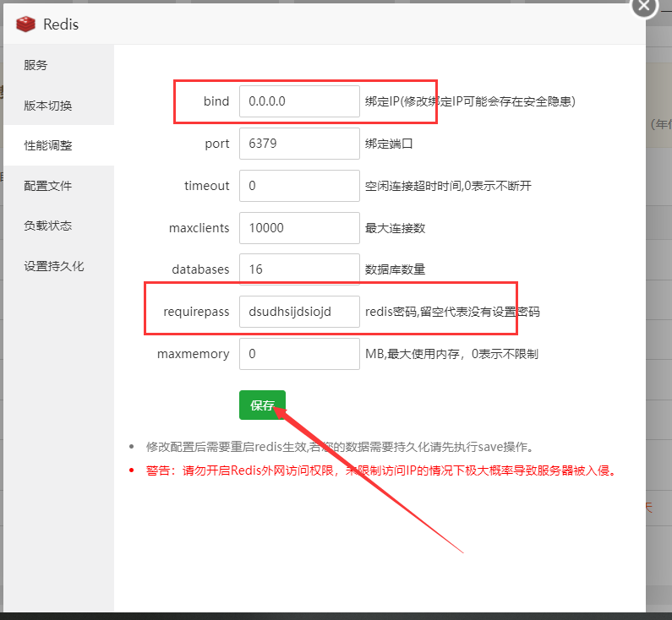Click the 绑定端口 label text
The image size is (672, 620).
pos(389,144)
